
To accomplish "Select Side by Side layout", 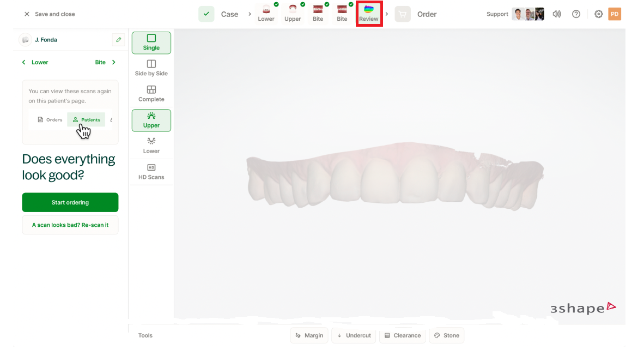I will (151, 68).
